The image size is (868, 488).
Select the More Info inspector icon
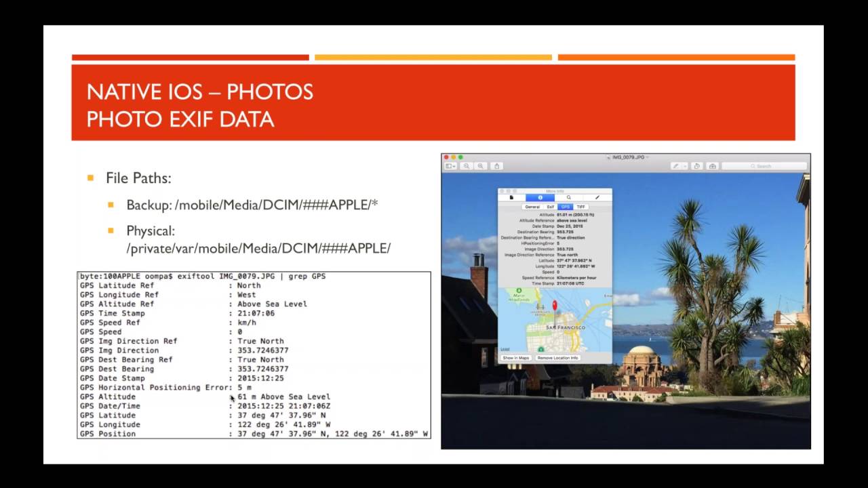coord(540,197)
